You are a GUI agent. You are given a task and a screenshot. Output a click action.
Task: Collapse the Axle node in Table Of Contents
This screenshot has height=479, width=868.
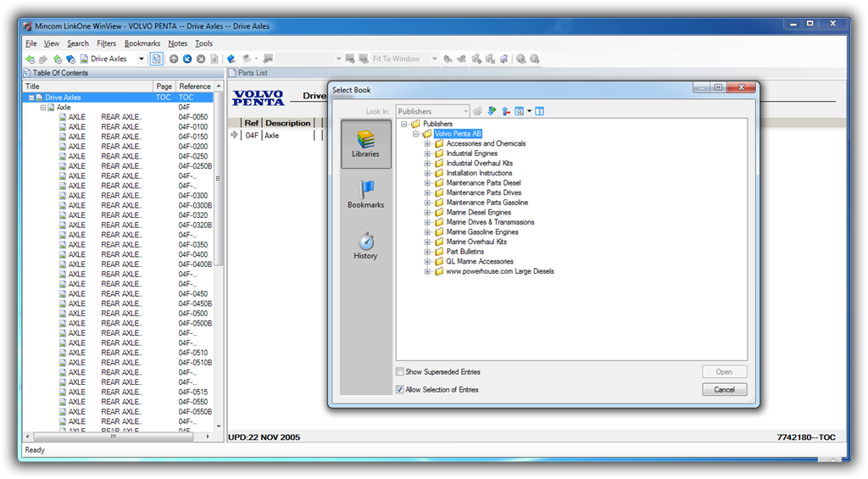42,108
